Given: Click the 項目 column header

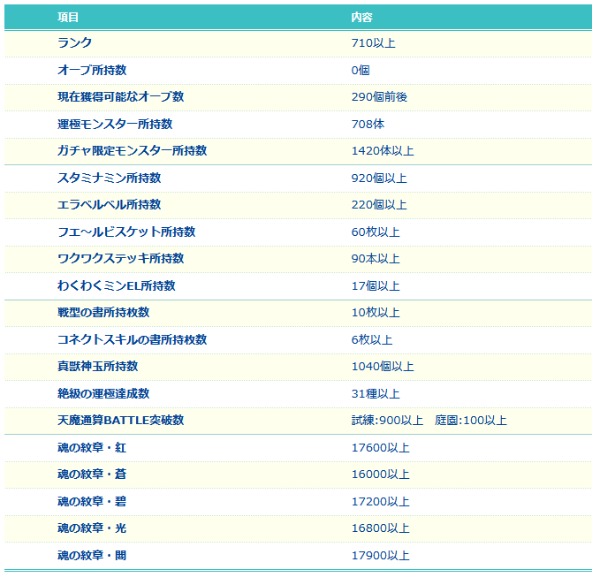Looking at the screenshot, I should click(68, 17).
